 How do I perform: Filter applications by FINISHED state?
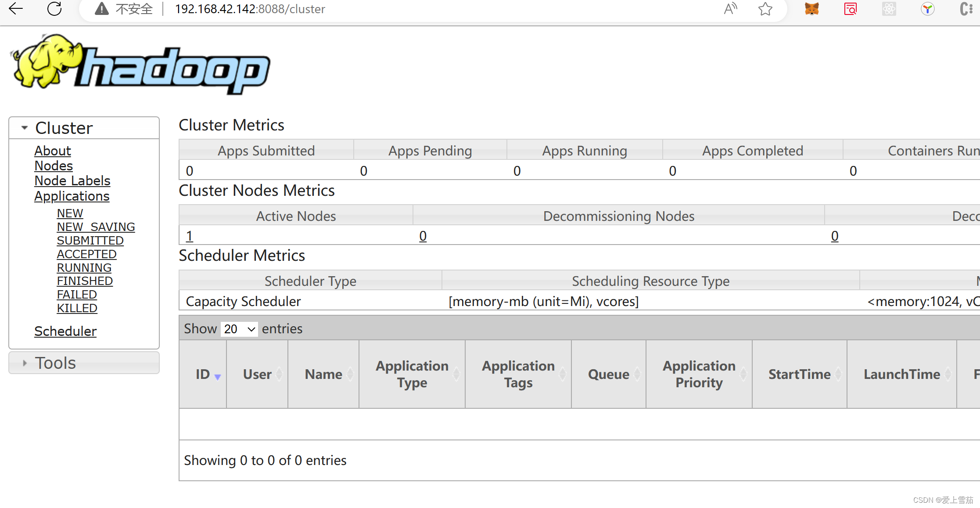[x=85, y=281]
